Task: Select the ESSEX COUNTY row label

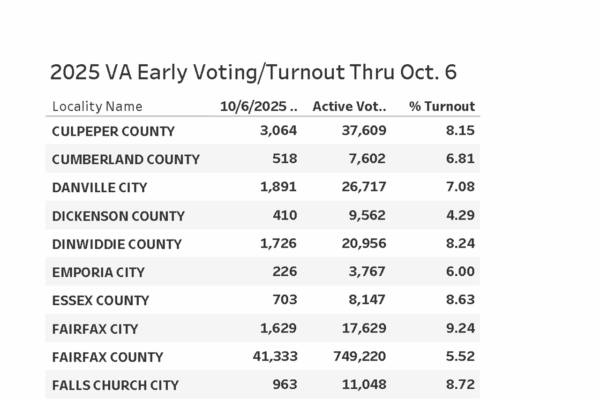Action: tap(100, 300)
